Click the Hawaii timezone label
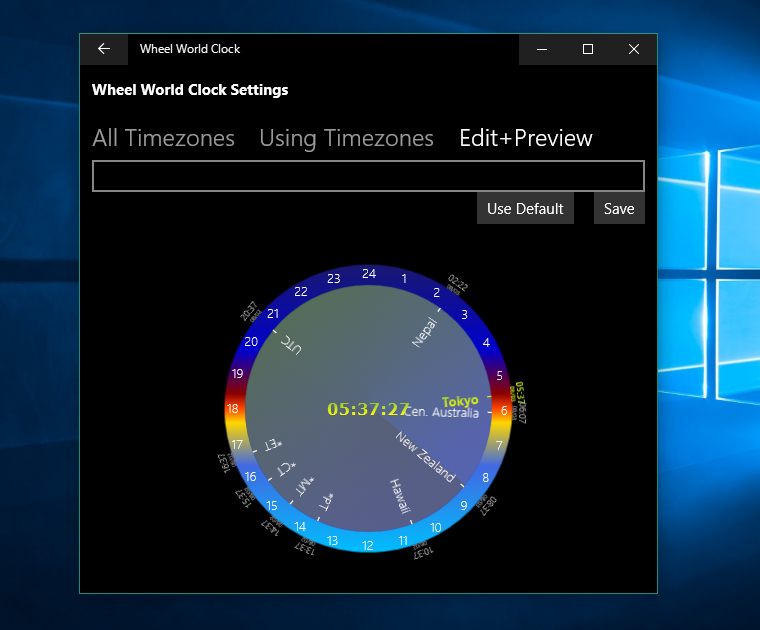760x630 pixels. (x=401, y=496)
